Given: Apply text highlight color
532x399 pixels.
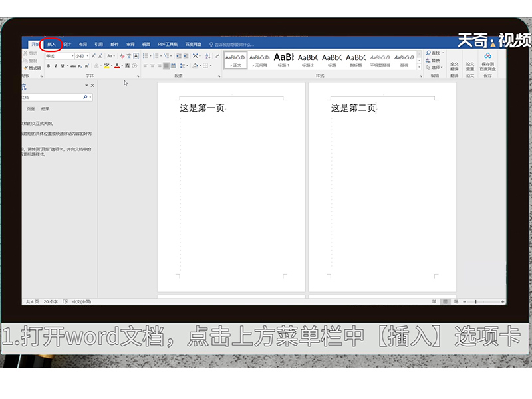Looking at the screenshot, I should (x=106, y=65).
